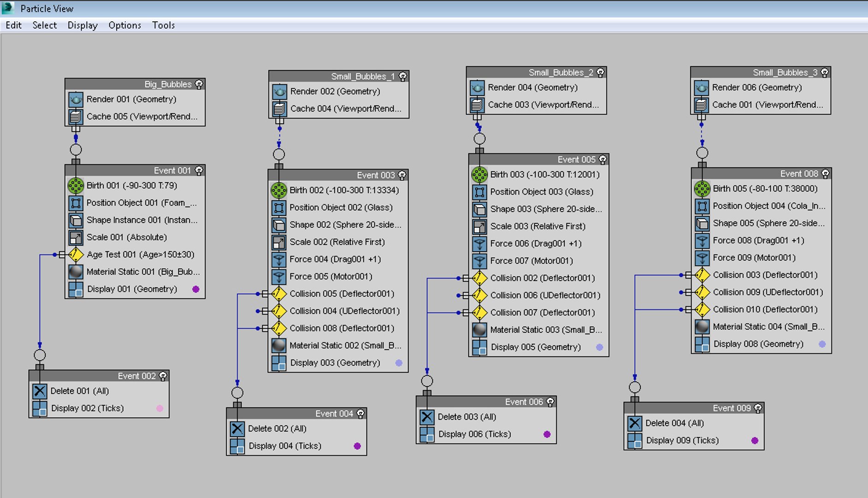
Task: Click the Cache 001 operator icon
Action: pyautogui.click(x=701, y=105)
